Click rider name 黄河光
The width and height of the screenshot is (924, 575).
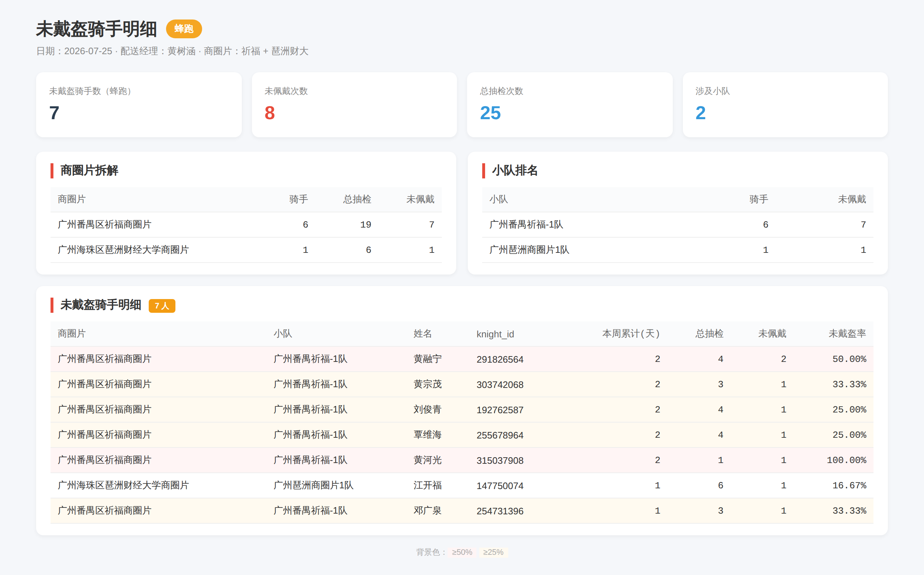427,460
